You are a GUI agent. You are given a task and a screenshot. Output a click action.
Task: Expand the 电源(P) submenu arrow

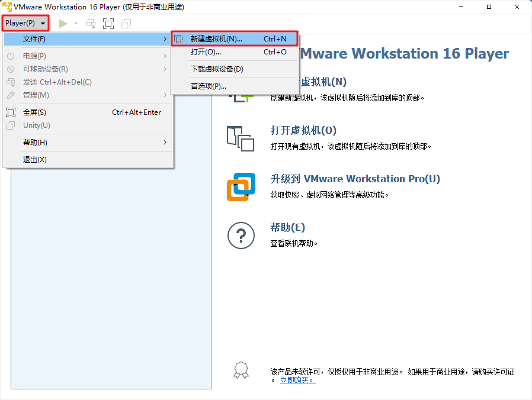(x=165, y=56)
